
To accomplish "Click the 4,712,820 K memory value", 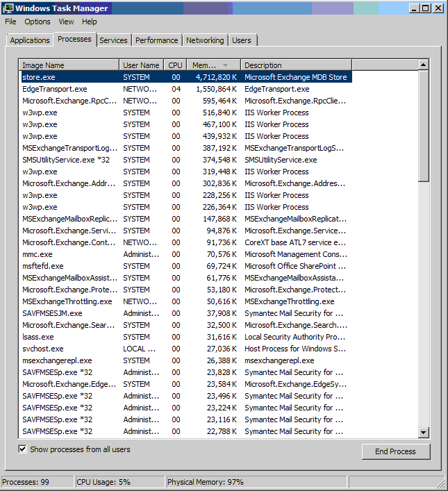I will point(216,77).
